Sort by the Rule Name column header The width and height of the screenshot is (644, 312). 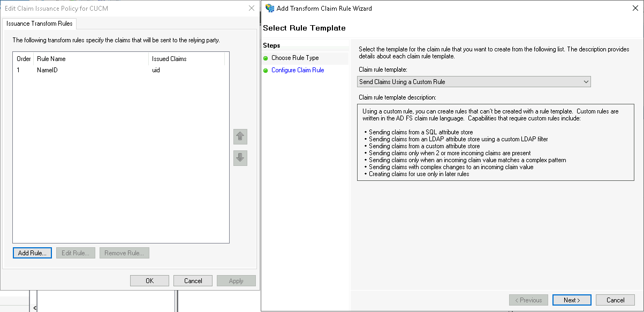click(91, 59)
